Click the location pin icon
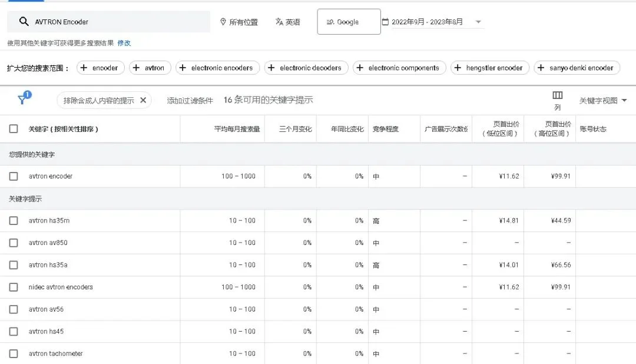Image resolution: width=636 pixels, height=364 pixels. pyautogui.click(x=223, y=22)
